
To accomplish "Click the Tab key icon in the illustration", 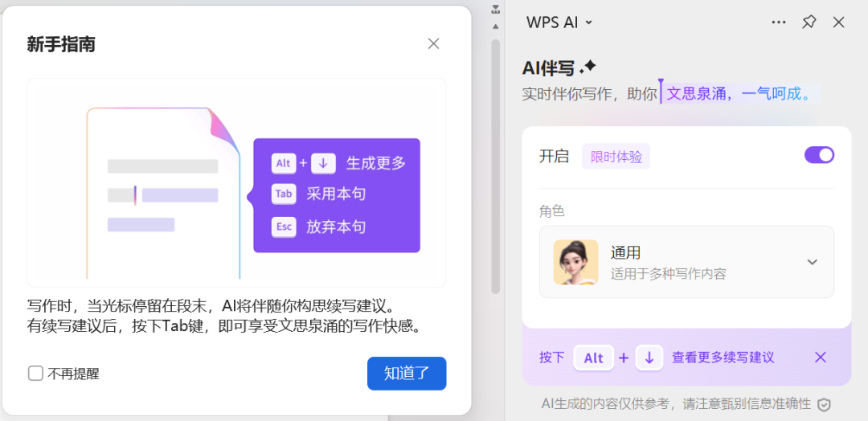I will (284, 194).
